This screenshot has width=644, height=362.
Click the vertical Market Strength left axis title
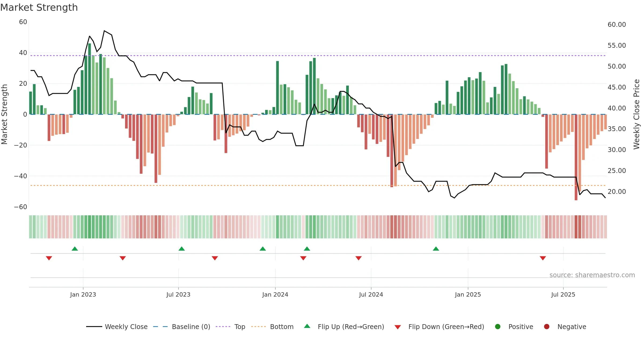[x=4, y=114]
